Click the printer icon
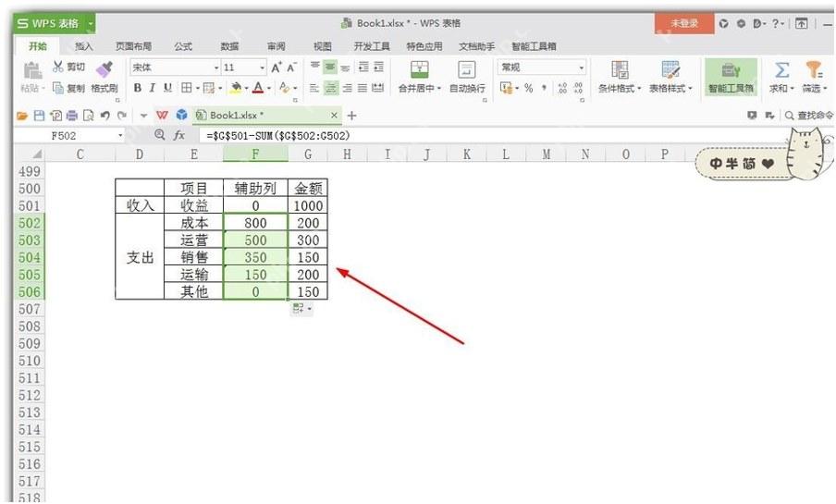836x504 pixels. (72, 116)
